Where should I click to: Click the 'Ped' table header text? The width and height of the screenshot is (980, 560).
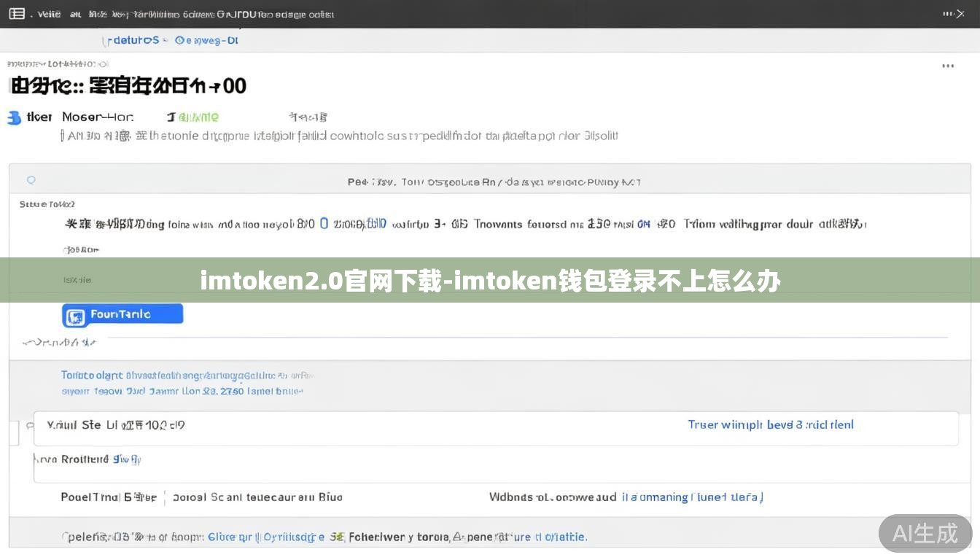coord(357,182)
